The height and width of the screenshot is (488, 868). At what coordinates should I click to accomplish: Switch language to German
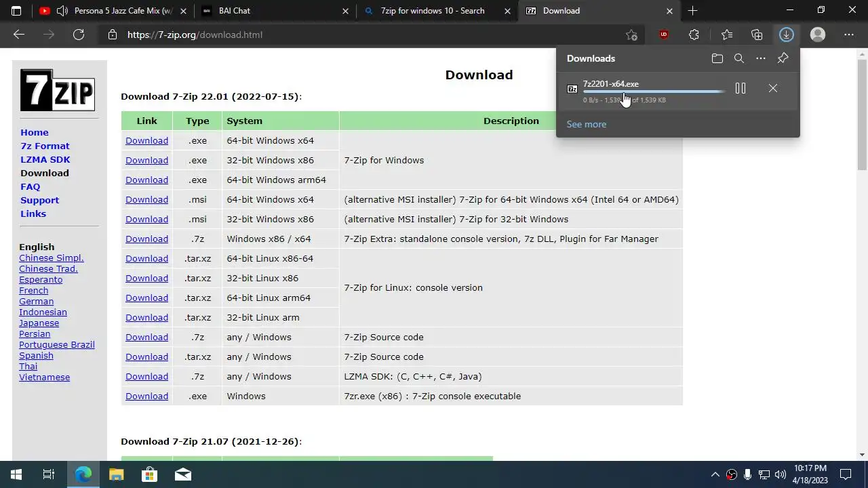pyautogui.click(x=36, y=301)
